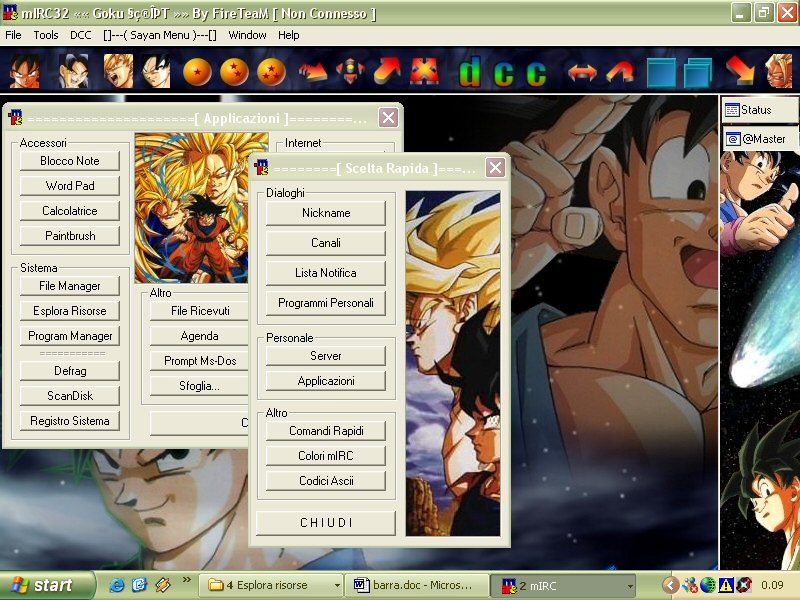Click the first Goku face toolbar icon
The width and height of the screenshot is (800, 600).
coord(24,72)
